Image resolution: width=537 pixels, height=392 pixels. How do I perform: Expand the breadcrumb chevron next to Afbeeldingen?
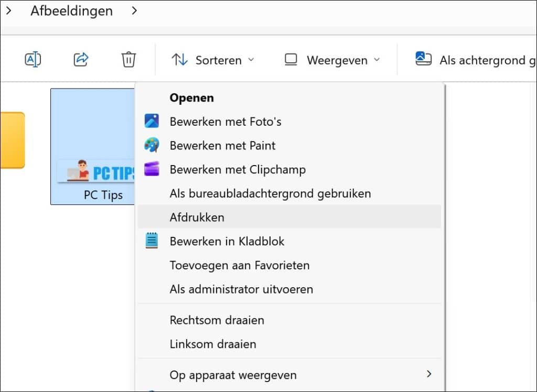[x=134, y=10]
